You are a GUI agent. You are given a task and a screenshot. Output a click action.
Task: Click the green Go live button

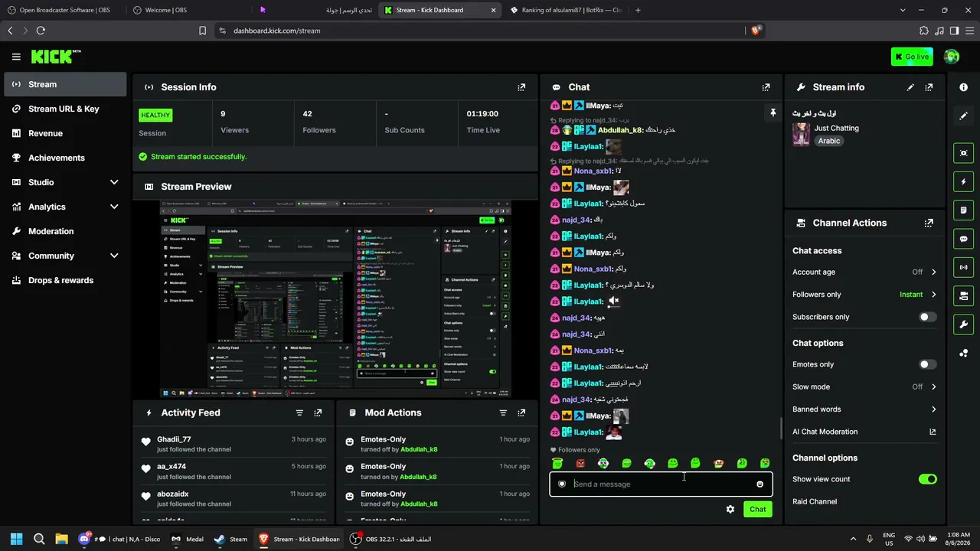(912, 57)
